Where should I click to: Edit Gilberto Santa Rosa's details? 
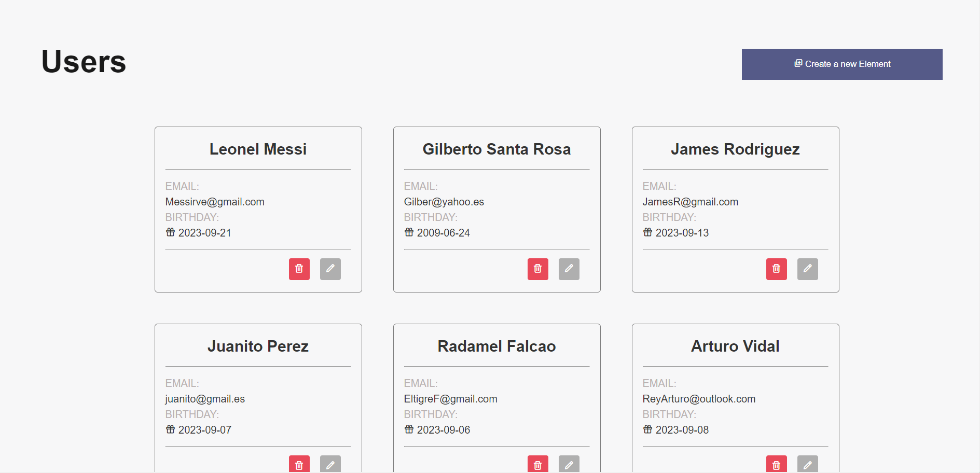569,269
